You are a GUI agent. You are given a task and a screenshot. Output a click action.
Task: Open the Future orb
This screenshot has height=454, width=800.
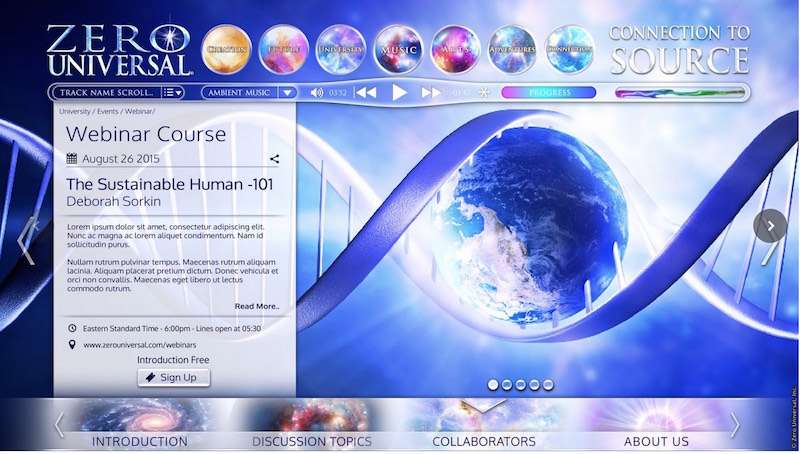(283, 49)
